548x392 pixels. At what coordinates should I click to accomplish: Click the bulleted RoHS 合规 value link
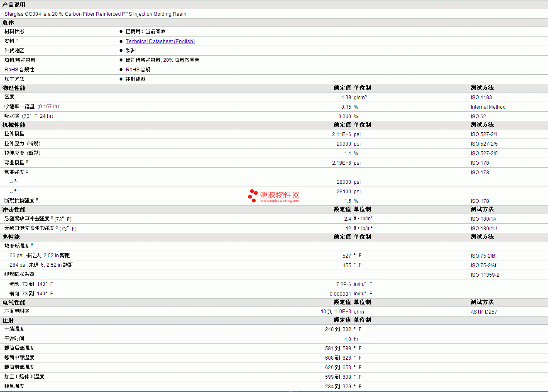[138, 70]
